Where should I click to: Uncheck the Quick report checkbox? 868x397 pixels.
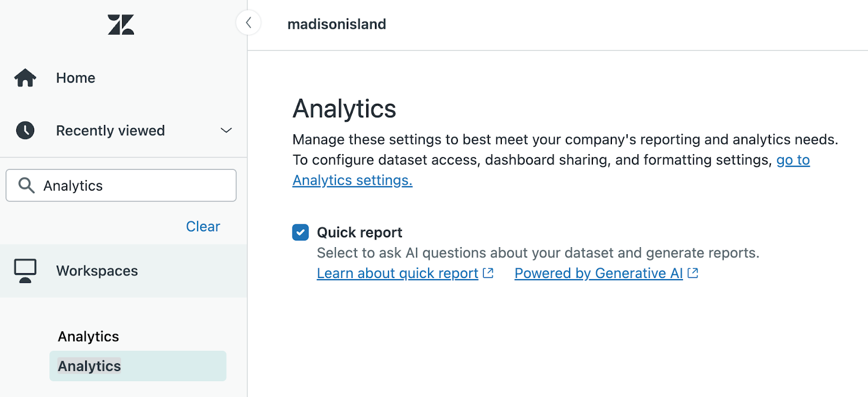coord(301,232)
